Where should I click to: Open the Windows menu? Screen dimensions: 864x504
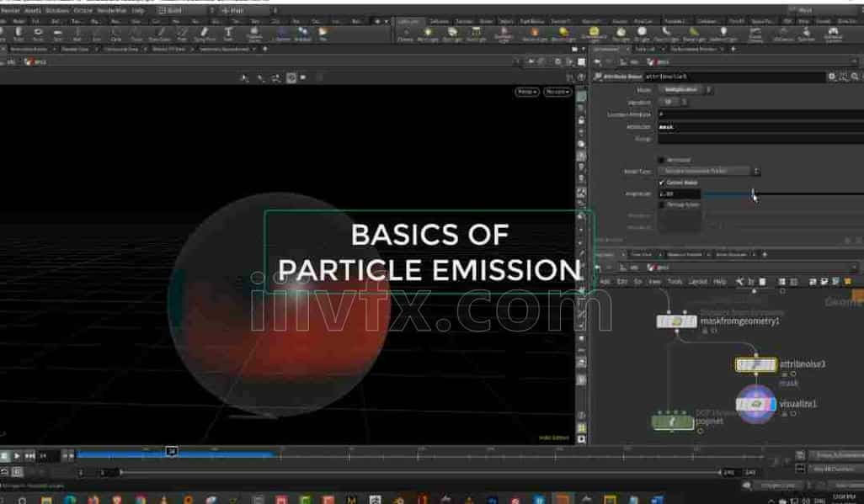(x=57, y=10)
